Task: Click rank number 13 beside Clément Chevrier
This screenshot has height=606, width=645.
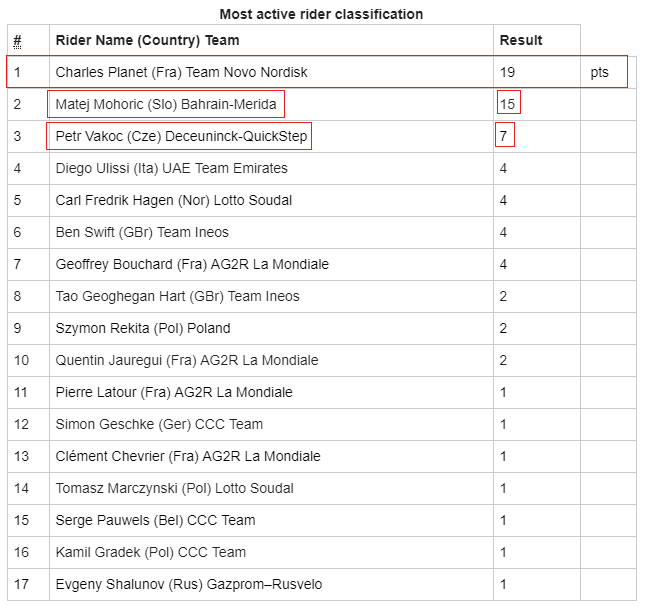Action: coord(21,456)
